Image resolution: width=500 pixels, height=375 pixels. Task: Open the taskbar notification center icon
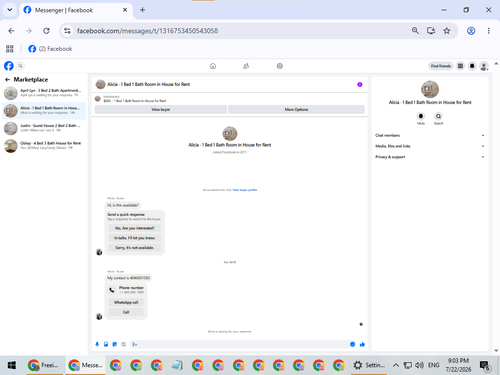pos(485,366)
